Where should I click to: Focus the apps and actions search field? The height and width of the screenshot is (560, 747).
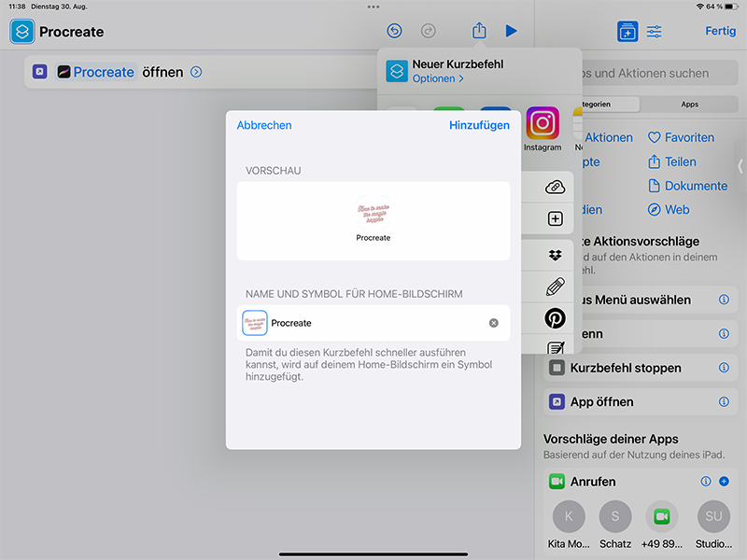click(660, 73)
